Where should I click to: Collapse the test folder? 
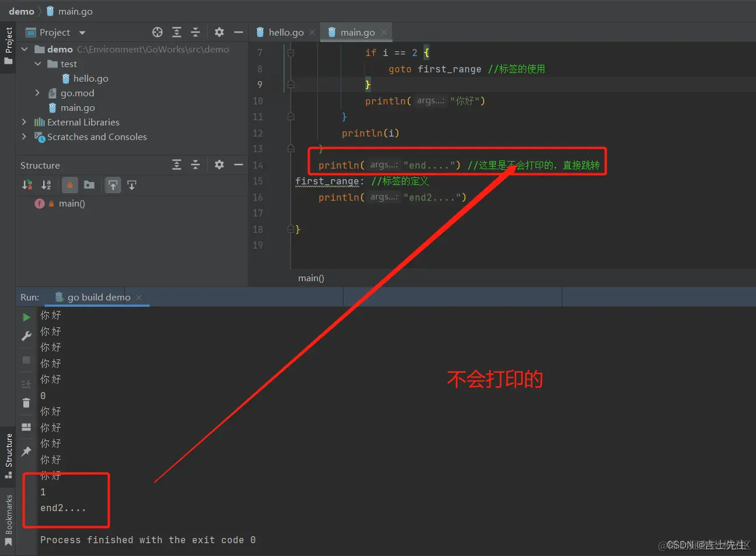point(38,64)
